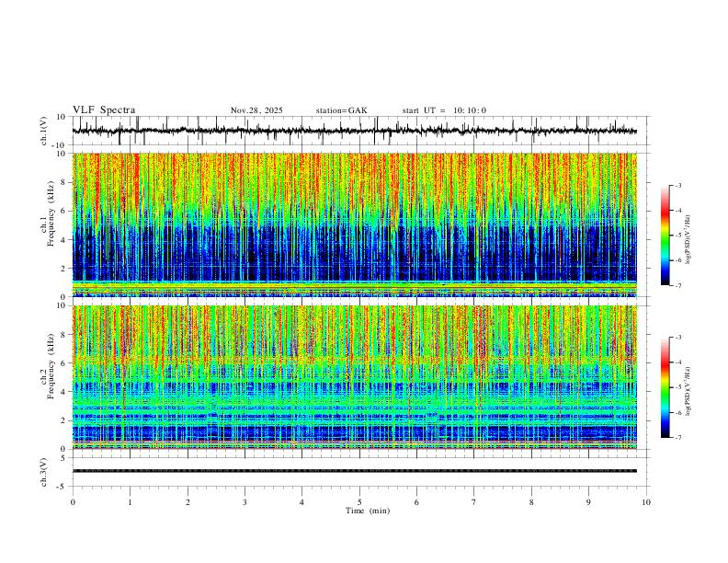This screenshot has width=728, height=563.
Task: Click the "-3" tick on upper colorbar
Action: pos(678,185)
